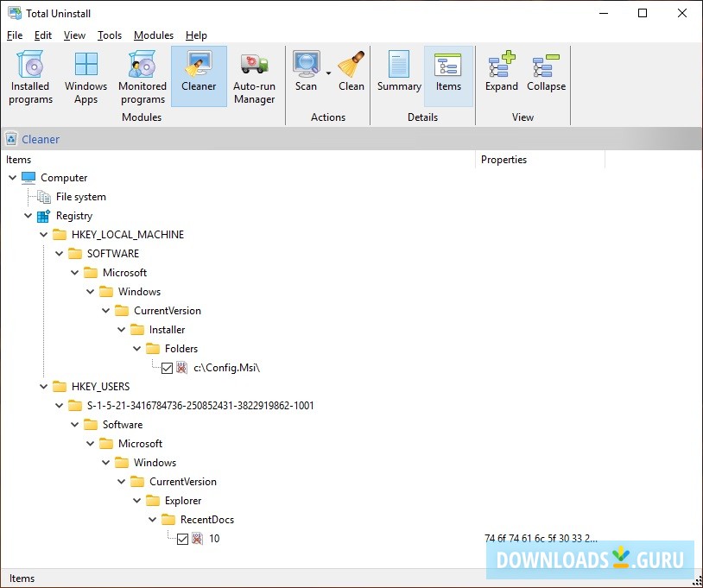Collapse all tree items

coord(546,72)
